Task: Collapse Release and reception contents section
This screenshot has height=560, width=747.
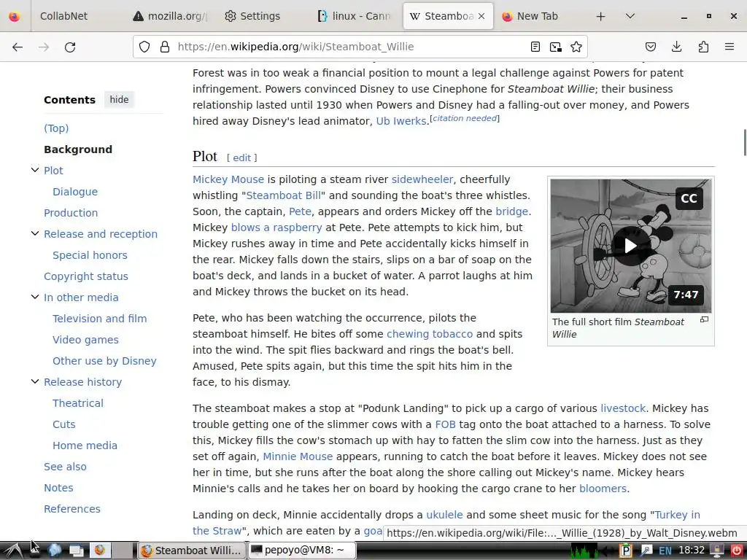Action: [x=35, y=233]
